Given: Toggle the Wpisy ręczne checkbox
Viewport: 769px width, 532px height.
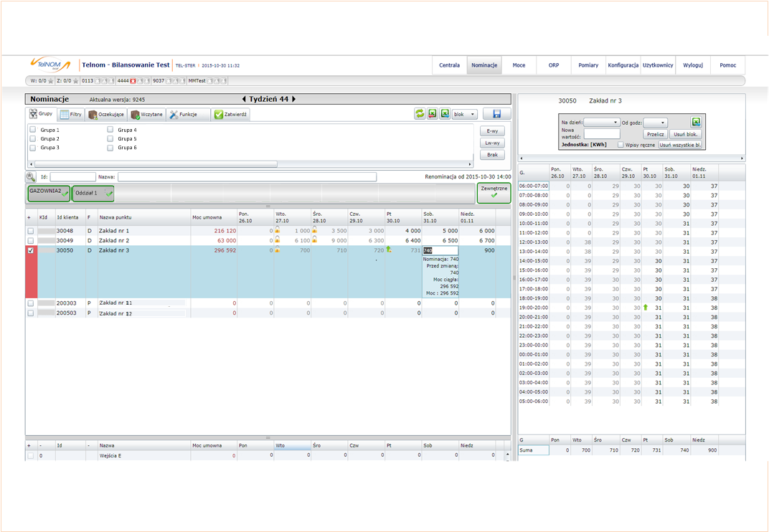Looking at the screenshot, I should 621,145.
